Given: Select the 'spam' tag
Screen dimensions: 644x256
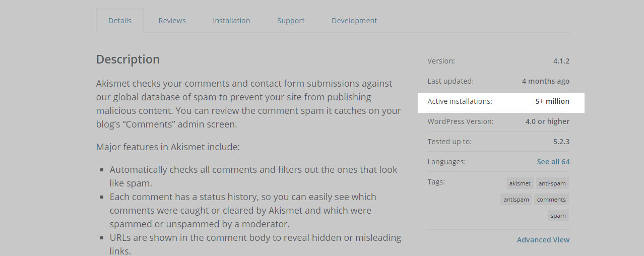Looking at the screenshot, I should point(558,216).
